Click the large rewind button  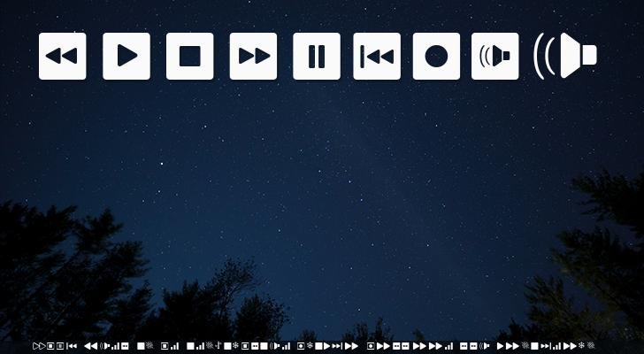coord(62,57)
